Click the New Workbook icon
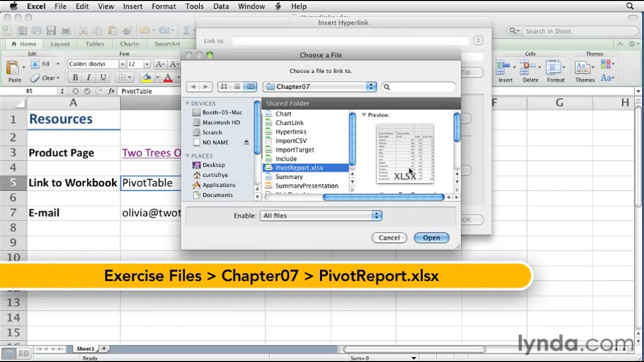Image resolution: width=644 pixels, height=362 pixels. pyautogui.click(x=8, y=31)
